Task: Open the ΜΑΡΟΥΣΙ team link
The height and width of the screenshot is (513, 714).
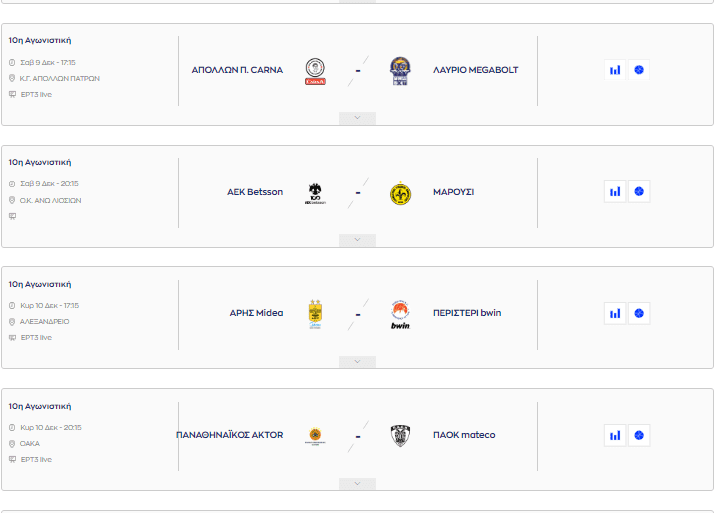Action: click(x=453, y=192)
